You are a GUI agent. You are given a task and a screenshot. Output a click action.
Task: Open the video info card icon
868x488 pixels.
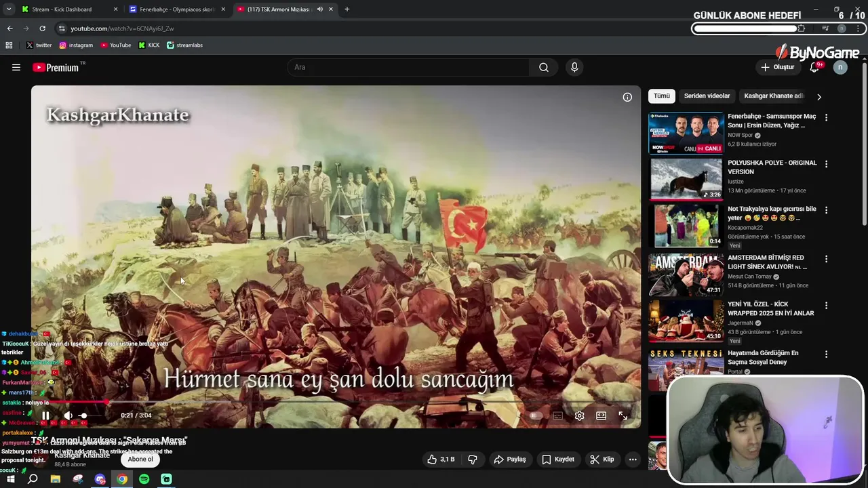627,97
